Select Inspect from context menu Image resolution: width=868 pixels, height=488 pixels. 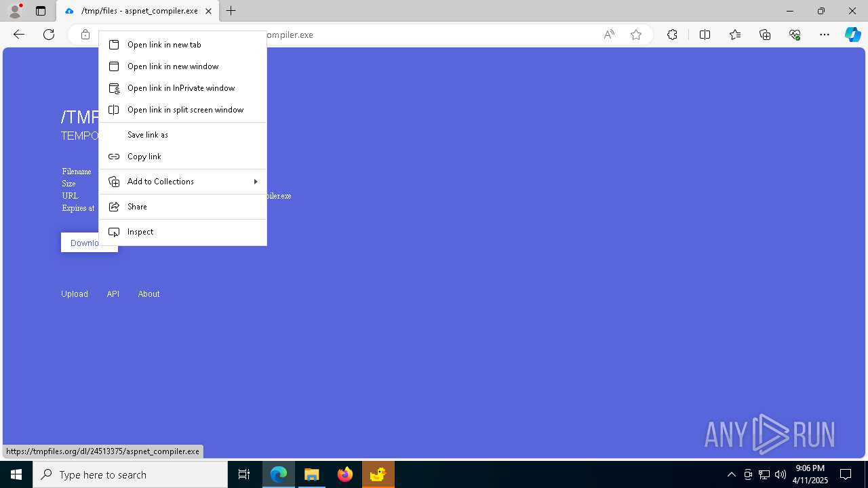point(182,232)
